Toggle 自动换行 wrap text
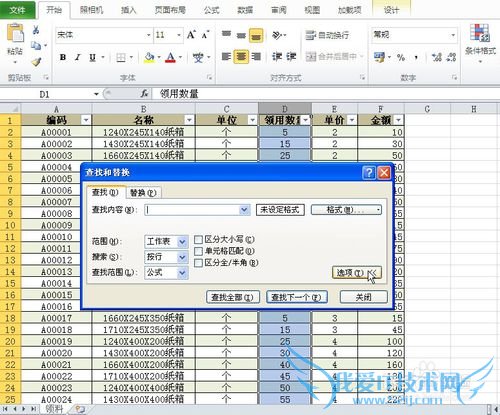Screen dimensions: 500x415 click(327, 35)
